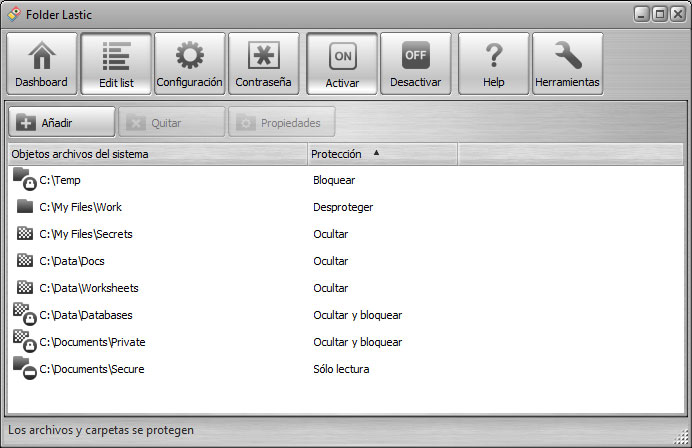Select the C:\Temp entry

60,180
